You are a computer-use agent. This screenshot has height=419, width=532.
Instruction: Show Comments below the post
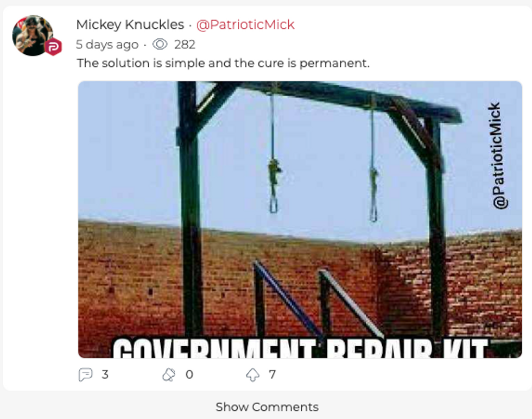267,407
